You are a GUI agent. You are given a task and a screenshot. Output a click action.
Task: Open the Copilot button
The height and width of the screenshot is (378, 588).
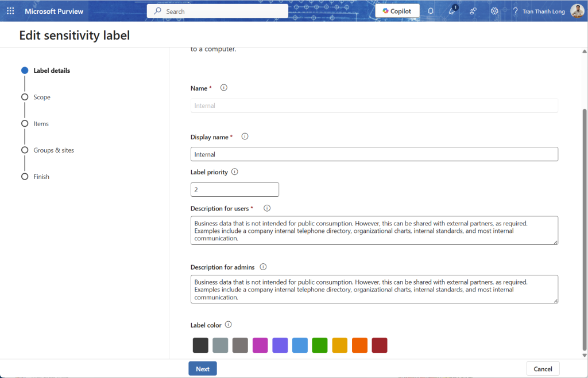pyautogui.click(x=397, y=11)
